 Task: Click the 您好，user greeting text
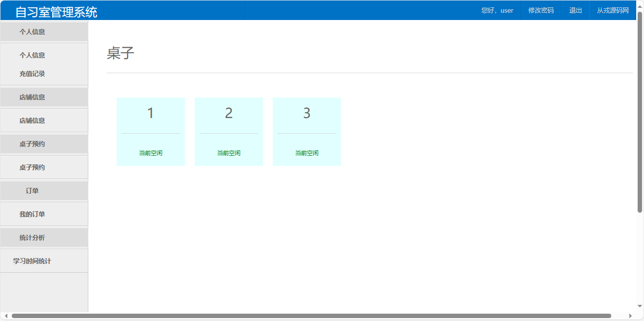pyautogui.click(x=497, y=10)
